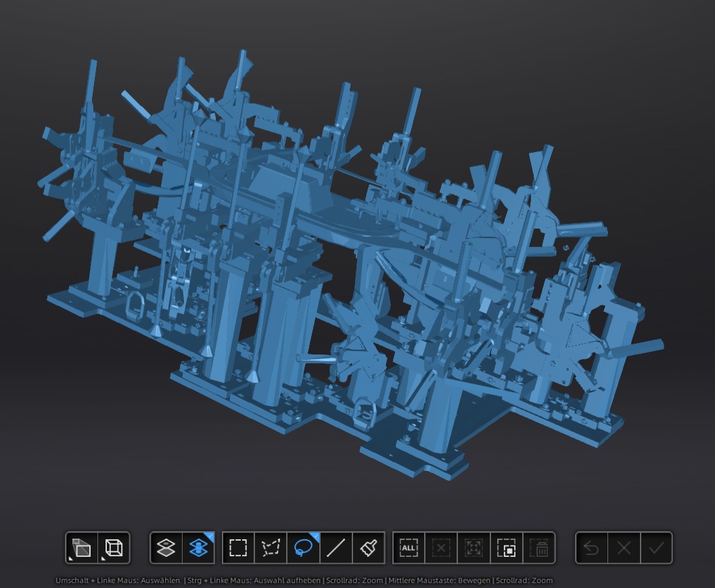This screenshot has height=588, width=715.
Task: Click the delete selection trash icon
Action: [x=539, y=547]
